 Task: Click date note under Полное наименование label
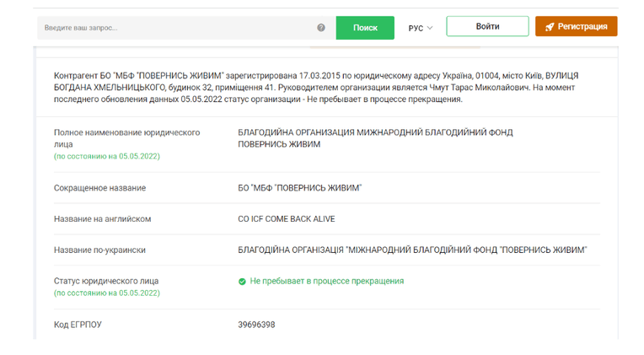pyautogui.click(x=107, y=156)
